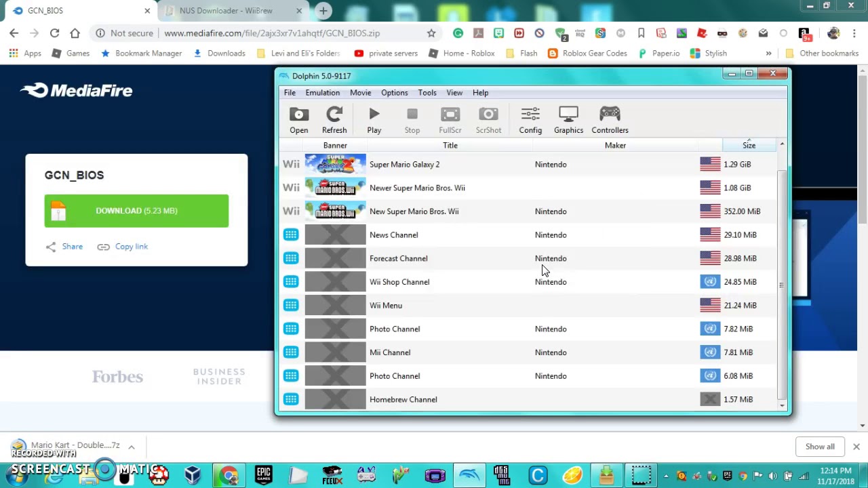Go back in Chrome
This screenshot has width=868, height=488.
click(x=14, y=33)
